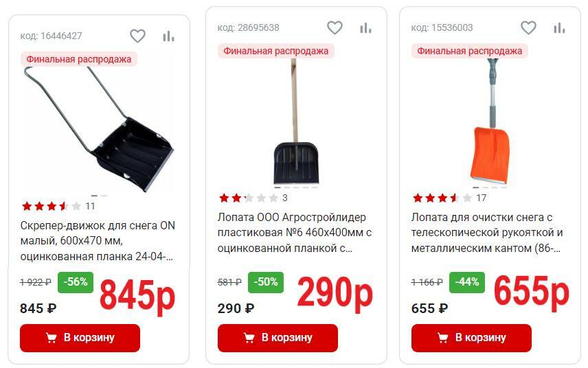This screenshot has width=588, height=368.
Task: Open Лопата для очистки снега title link
Action: (487, 233)
